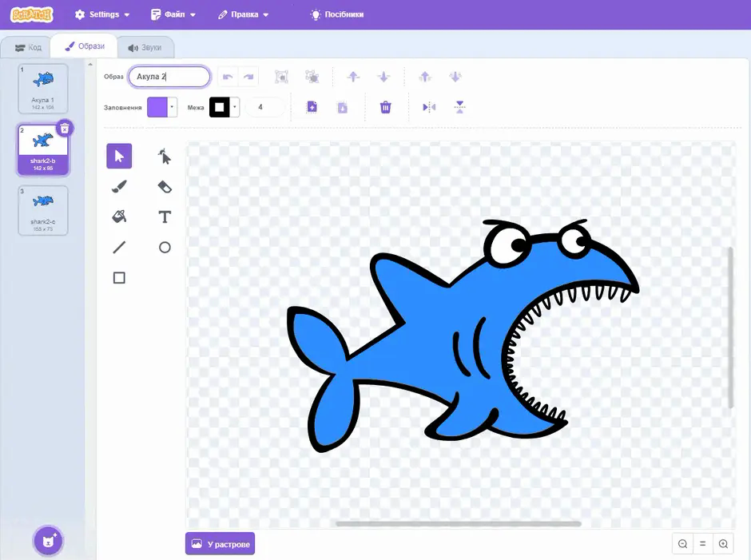Viewport: 751px width, 560px height.
Task: Click the canvas vertical scrollbar
Action: (x=730, y=328)
